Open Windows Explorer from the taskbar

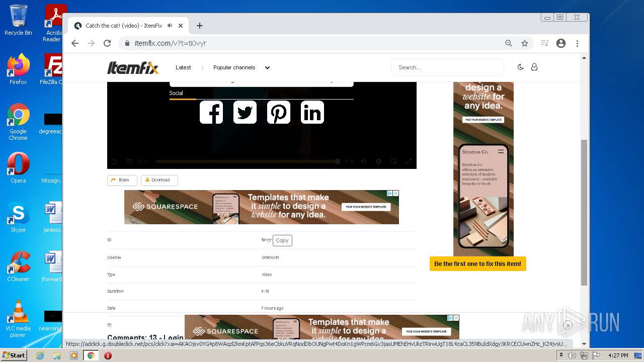(x=57, y=355)
